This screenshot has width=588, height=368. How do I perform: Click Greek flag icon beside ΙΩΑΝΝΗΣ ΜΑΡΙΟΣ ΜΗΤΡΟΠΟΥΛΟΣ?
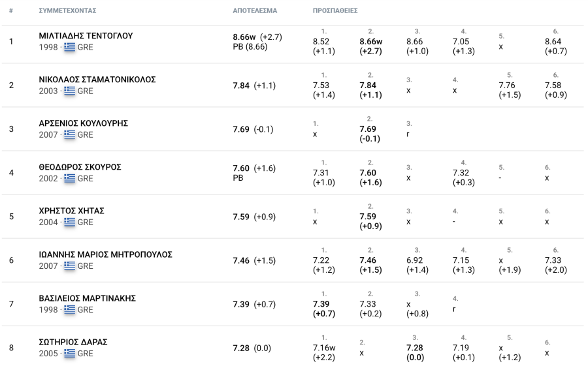69,266
